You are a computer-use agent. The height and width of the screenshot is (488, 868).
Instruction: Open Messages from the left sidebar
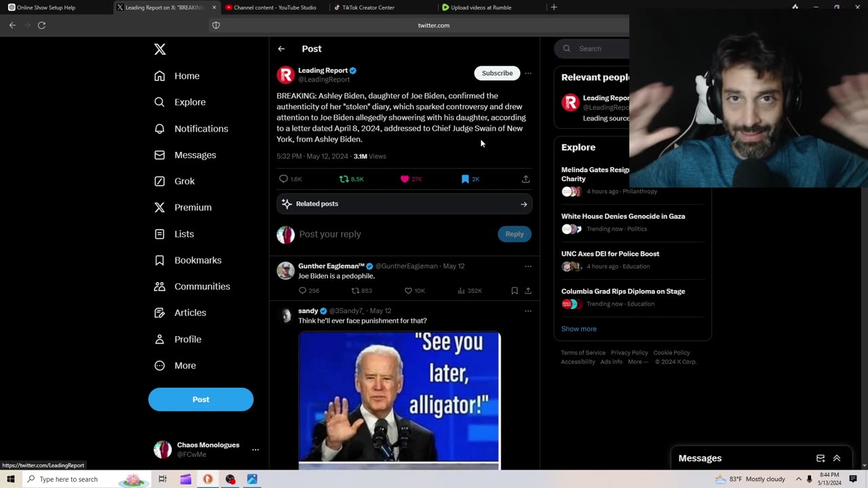(185, 155)
